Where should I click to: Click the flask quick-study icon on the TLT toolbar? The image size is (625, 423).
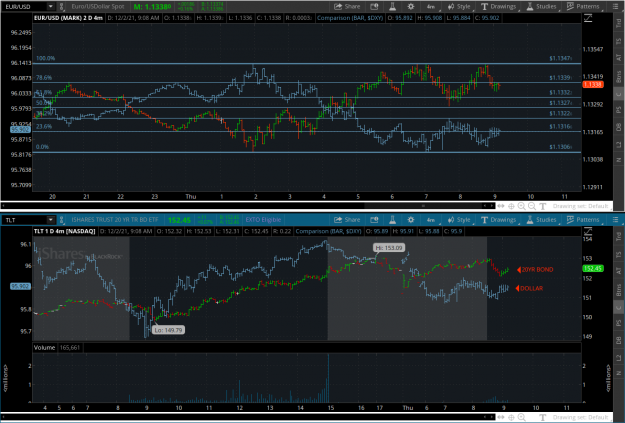[x=392, y=220]
